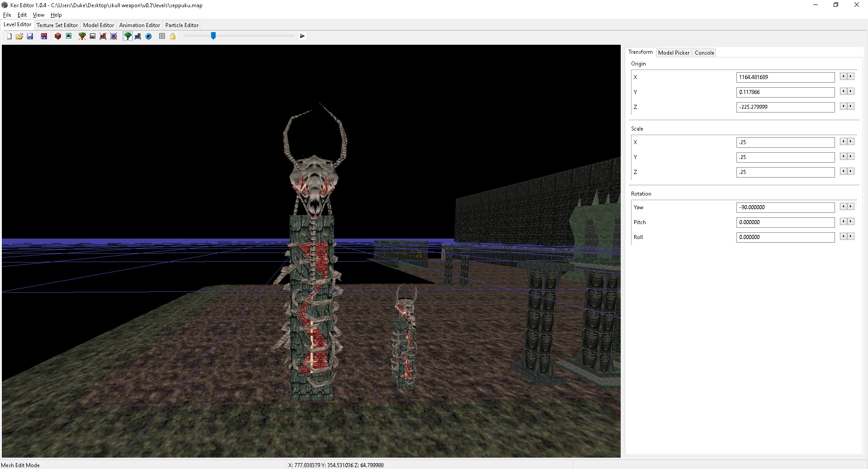Viewport: 868px width, 469px height.
Task: Click the crossed-out blue globe icon
Action: click(113, 36)
